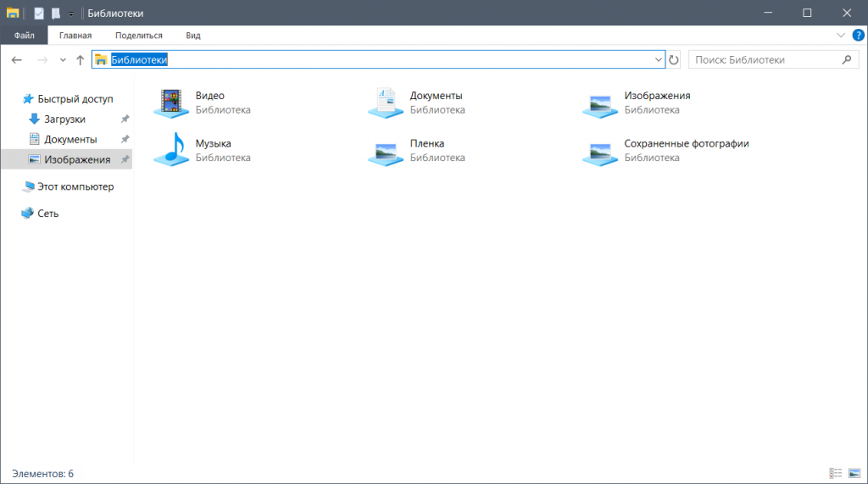Image resolution: width=868 pixels, height=484 pixels.
Task: Open the Видео library icon
Action: [172, 103]
